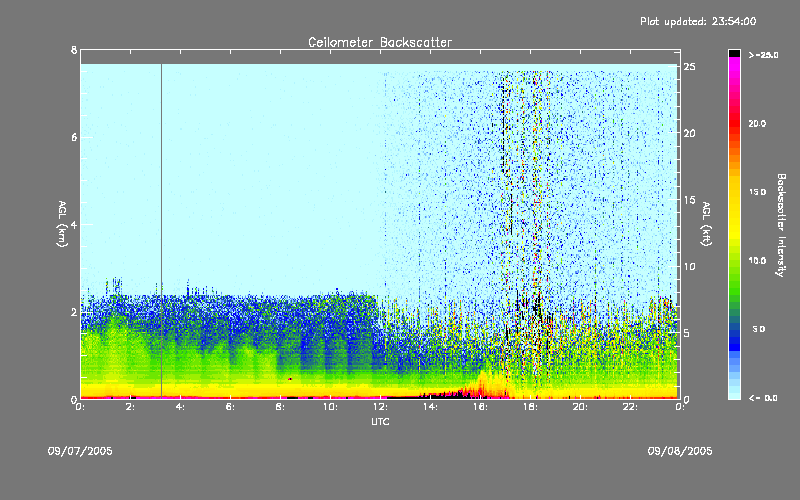Click the '12:' hour tick label on UTC axis
Viewport: 800px width, 500px height.
[x=381, y=407]
